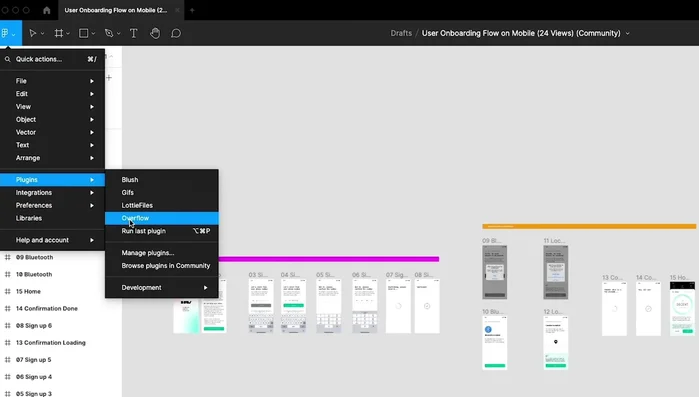Open the Edit menu item

53,94
